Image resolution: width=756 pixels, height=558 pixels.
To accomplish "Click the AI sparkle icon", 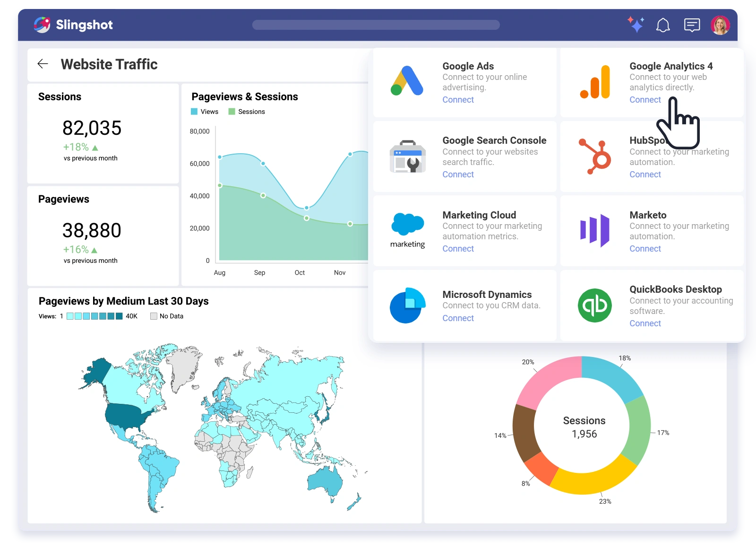I will [x=636, y=24].
